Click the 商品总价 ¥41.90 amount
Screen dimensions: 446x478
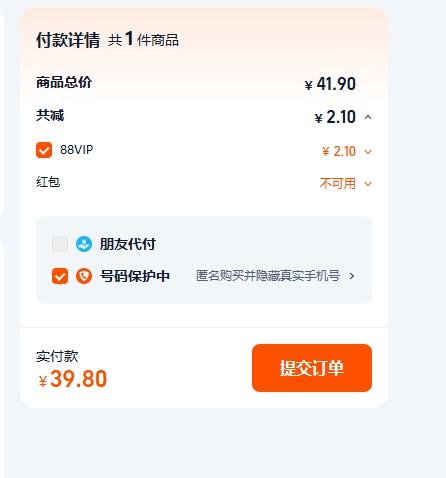[330, 84]
